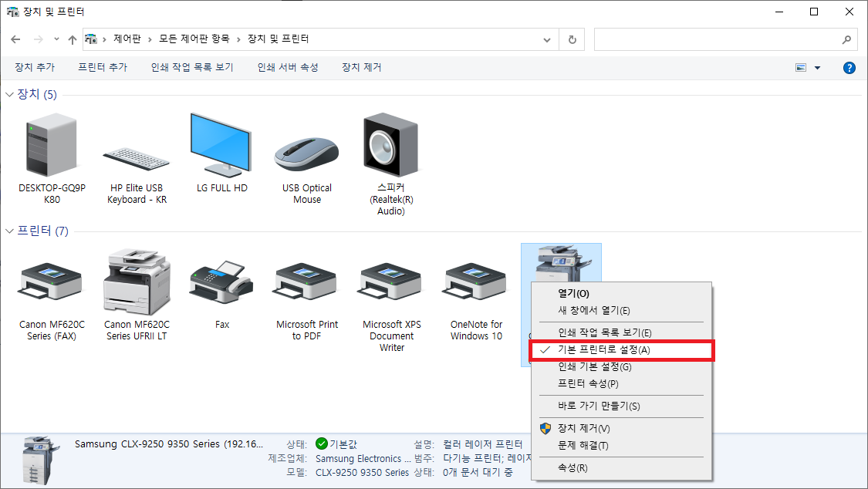The width and height of the screenshot is (868, 489).
Task: Toggle 기본 프린터로 설정(A) checked menu item
Action: pyautogui.click(x=622, y=350)
